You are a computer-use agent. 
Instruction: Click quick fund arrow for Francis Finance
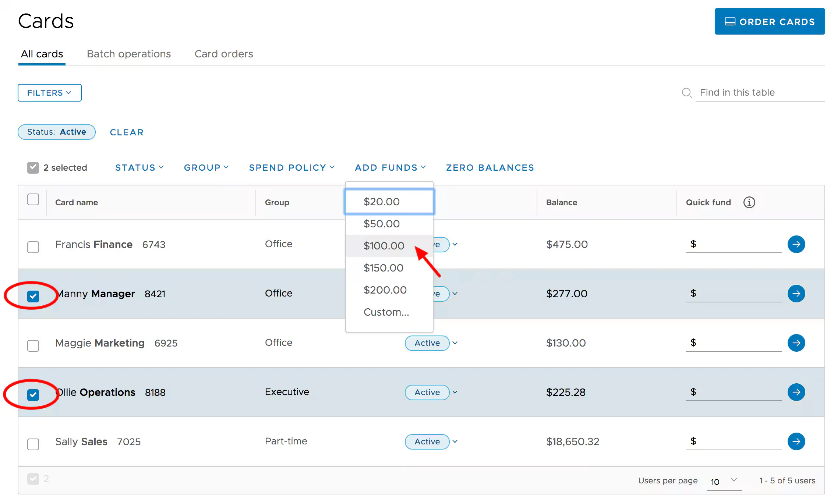796,244
